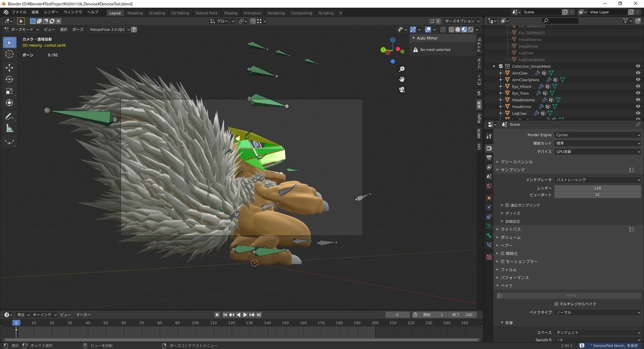The image size is (644, 349).
Task: Hide ArmClaw using its eye icon
Action: click(x=638, y=73)
